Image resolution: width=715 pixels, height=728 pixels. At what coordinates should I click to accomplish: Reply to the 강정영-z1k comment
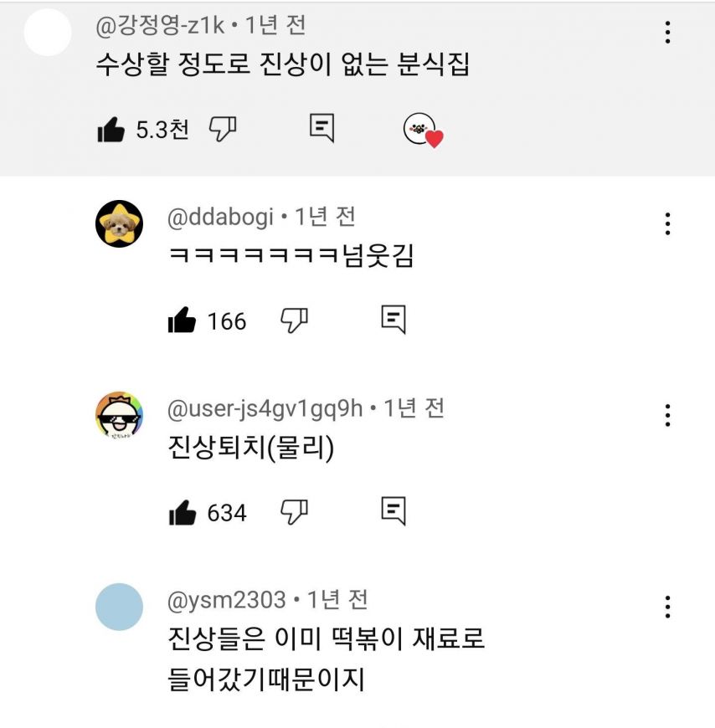pos(322,128)
